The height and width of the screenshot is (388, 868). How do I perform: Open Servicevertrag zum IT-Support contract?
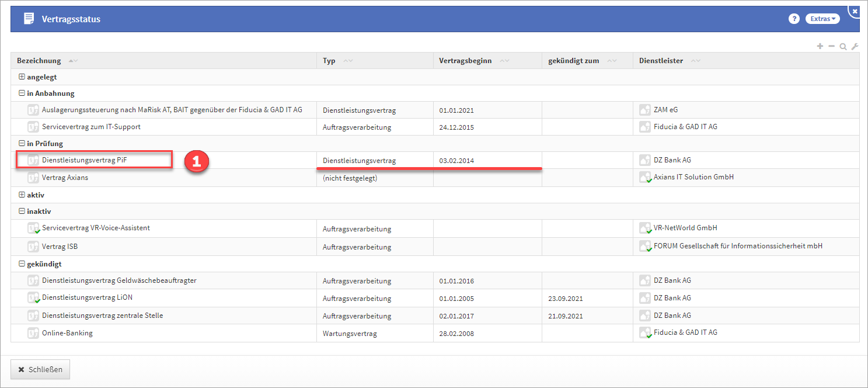pyautogui.click(x=91, y=127)
